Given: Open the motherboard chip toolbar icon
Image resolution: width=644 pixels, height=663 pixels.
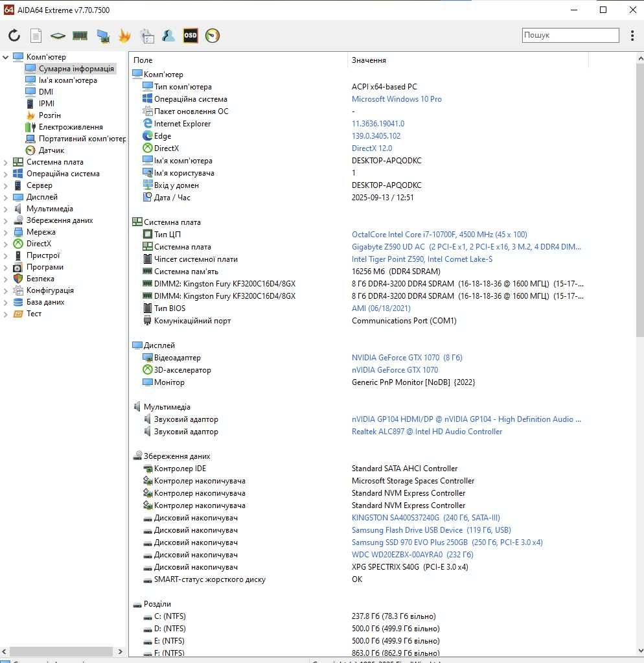Looking at the screenshot, I should point(58,36).
